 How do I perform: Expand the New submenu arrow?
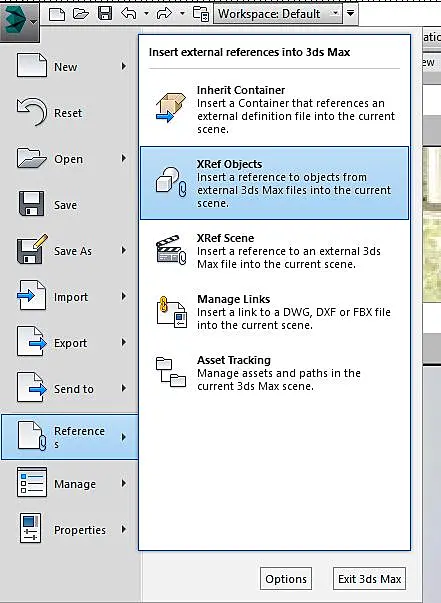pos(123,66)
